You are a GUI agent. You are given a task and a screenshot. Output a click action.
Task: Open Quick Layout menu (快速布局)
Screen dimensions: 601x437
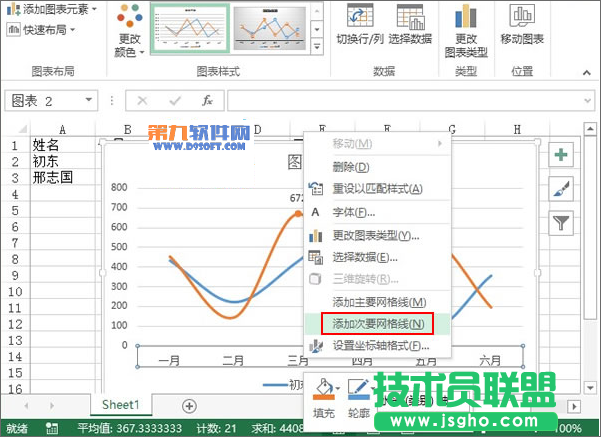pos(41,30)
